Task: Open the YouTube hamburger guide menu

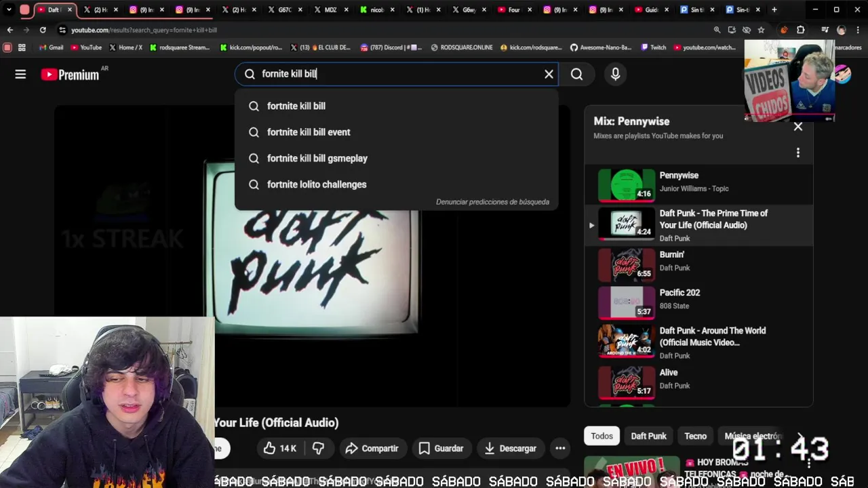Action: (20, 75)
